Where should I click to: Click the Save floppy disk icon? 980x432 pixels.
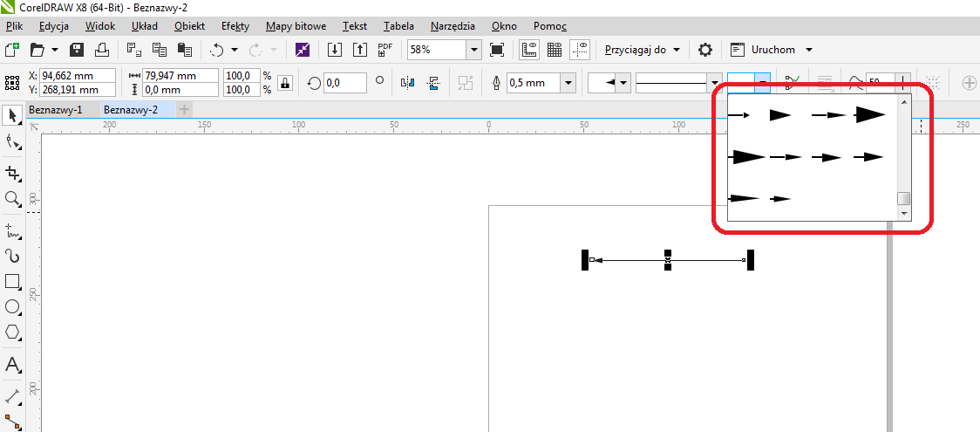coord(77,50)
